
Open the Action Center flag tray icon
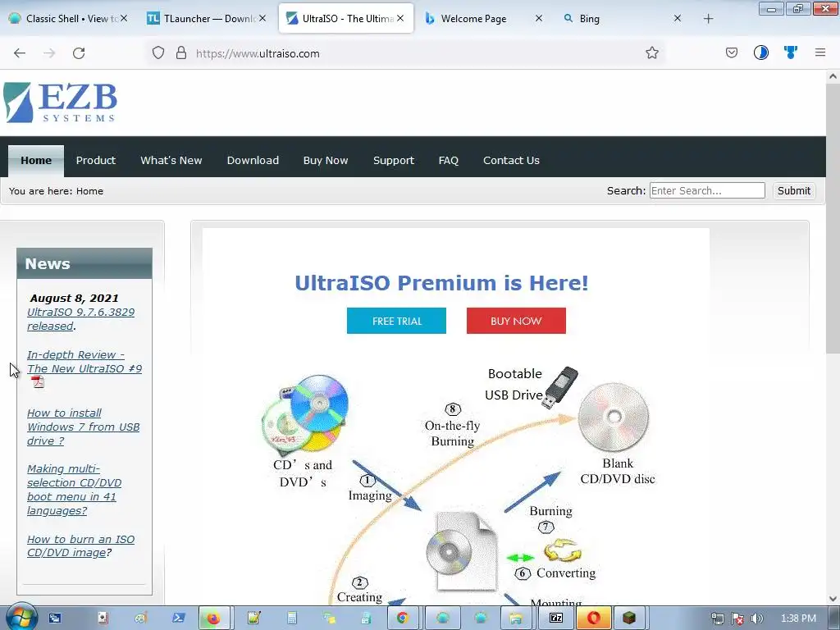click(737, 619)
